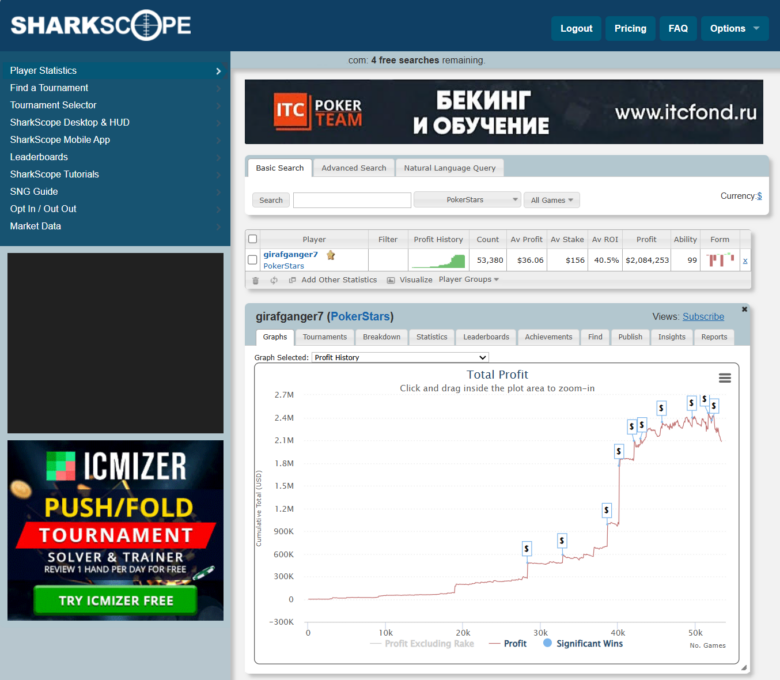
Task: Select Tournament Selector sidebar item
Action: tap(115, 105)
